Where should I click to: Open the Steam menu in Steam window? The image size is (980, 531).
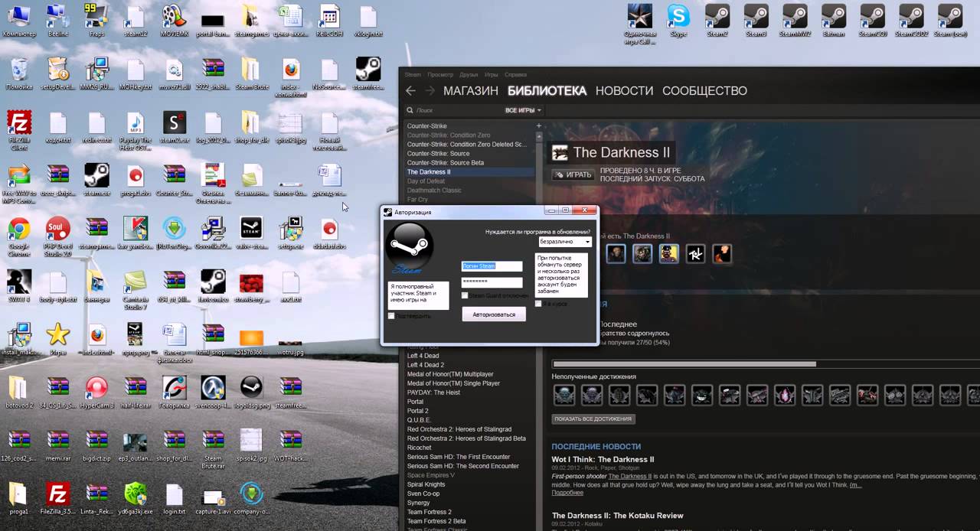tap(413, 75)
